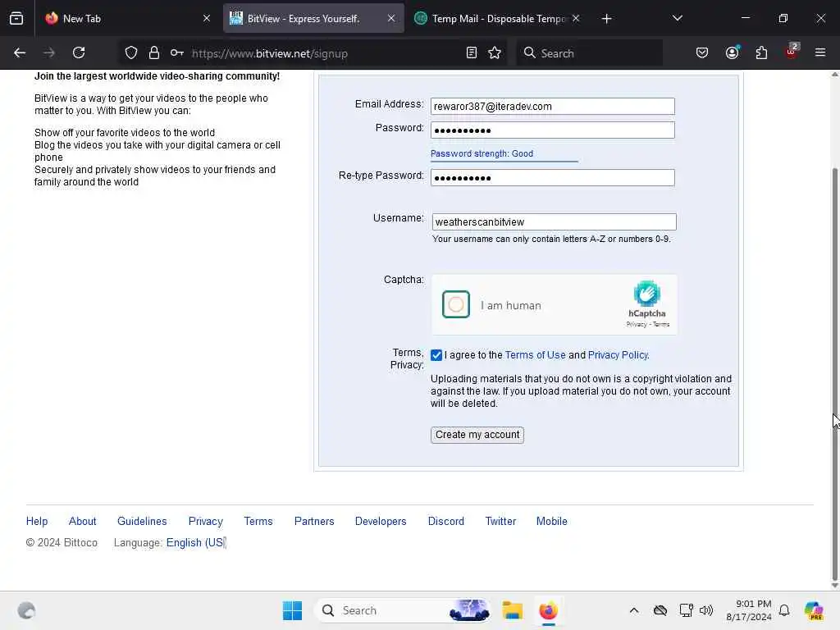Open the Extensions puzzle icon
Image resolution: width=840 pixels, height=630 pixels.
(761, 53)
